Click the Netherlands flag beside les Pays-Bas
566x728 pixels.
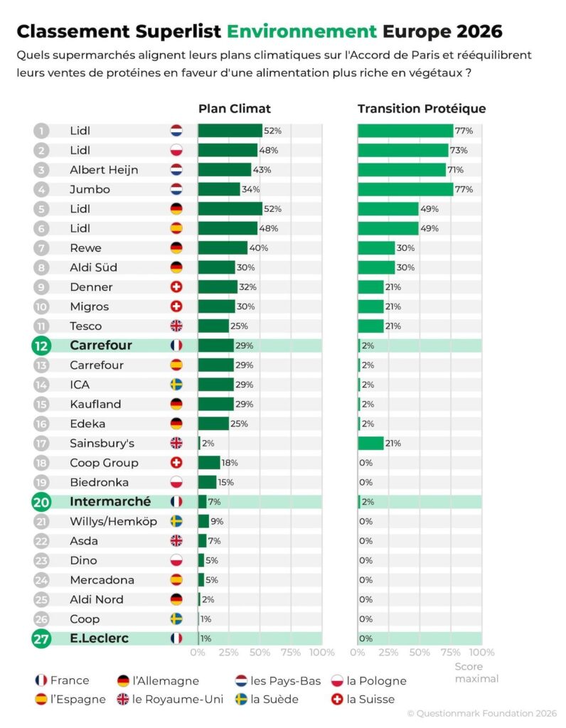[x=242, y=680]
